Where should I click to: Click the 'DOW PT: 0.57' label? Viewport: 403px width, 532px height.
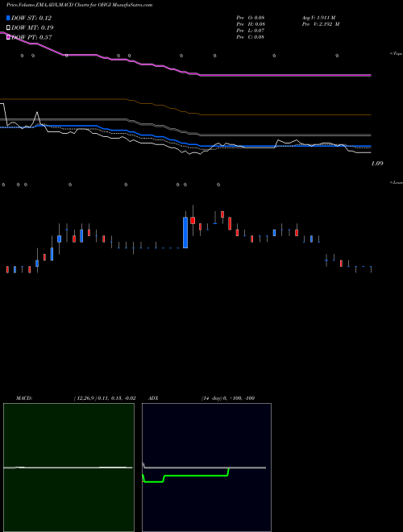pyautogui.click(x=31, y=37)
